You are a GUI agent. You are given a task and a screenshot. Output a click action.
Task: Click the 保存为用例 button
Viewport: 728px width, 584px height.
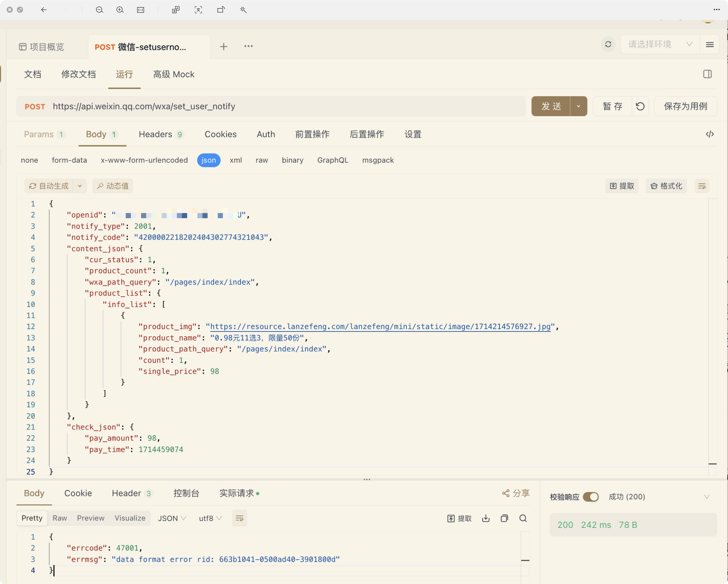pos(685,106)
